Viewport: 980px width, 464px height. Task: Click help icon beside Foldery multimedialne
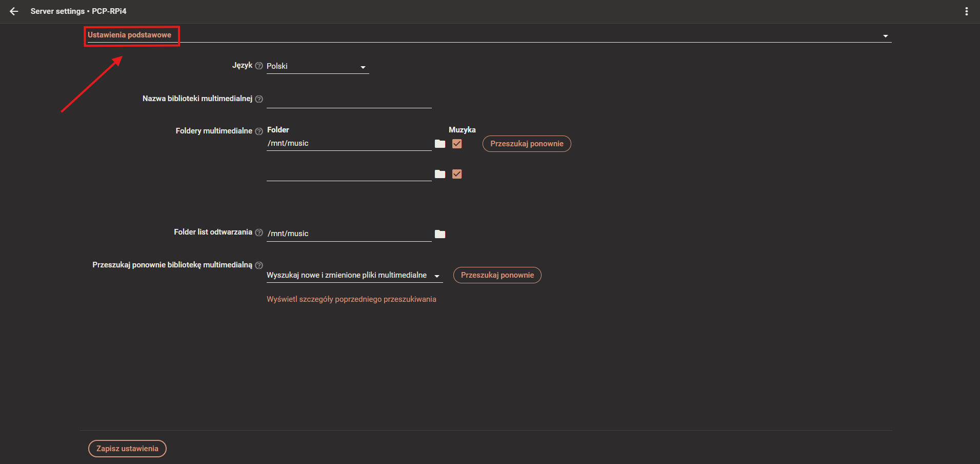pyautogui.click(x=259, y=131)
